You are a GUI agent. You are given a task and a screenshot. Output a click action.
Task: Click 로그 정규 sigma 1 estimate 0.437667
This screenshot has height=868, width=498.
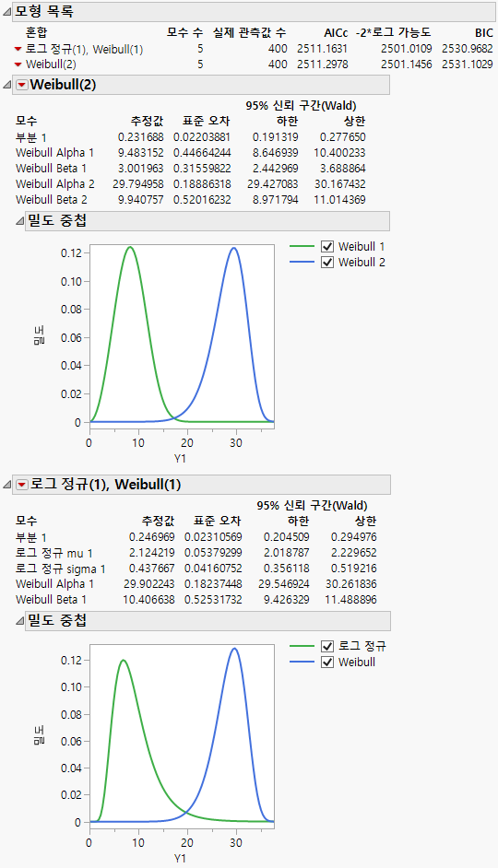(152, 568)
